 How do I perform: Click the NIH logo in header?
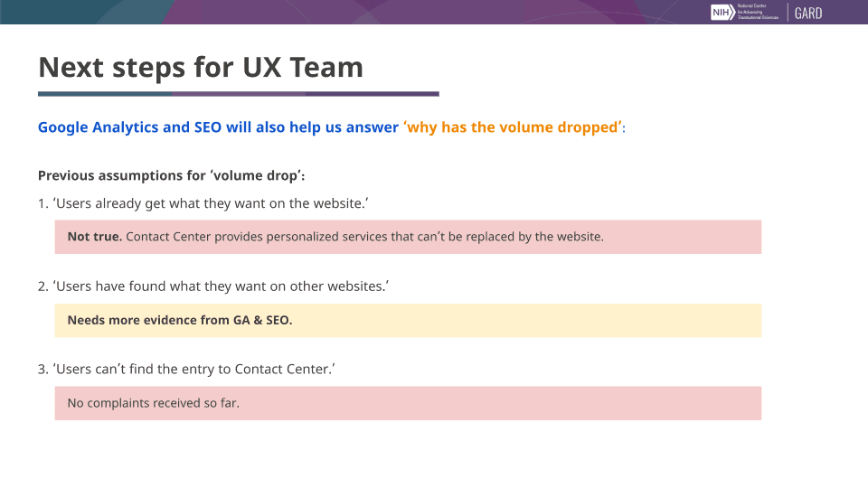point(722,12)
